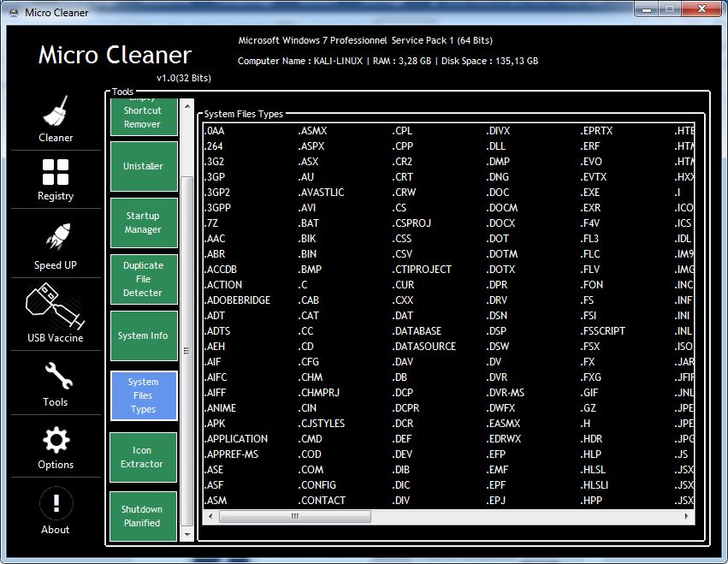728x564 pixels.
Task: Select the .3GP file type
Action: click(215, 177)
